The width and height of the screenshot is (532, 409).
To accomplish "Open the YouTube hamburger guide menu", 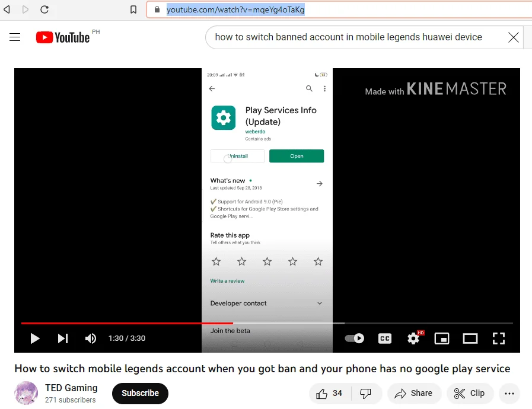I will point(15,37).
